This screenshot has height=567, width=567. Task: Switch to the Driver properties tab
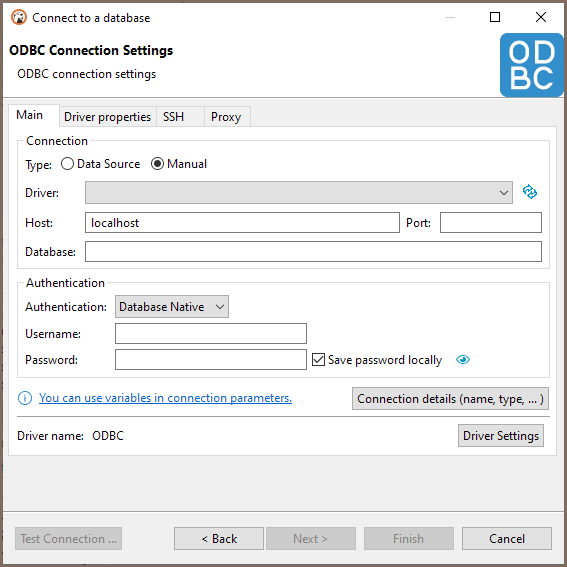[107, 117]
